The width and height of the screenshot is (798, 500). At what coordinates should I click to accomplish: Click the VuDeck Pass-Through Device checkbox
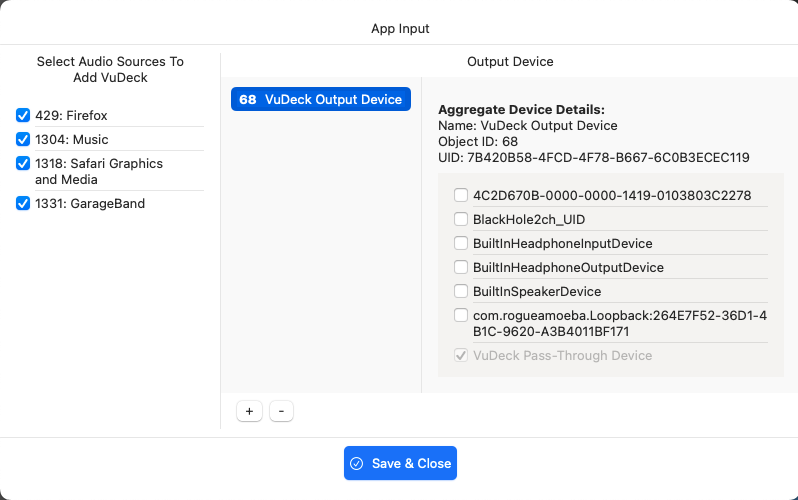[x=461, y=355]
